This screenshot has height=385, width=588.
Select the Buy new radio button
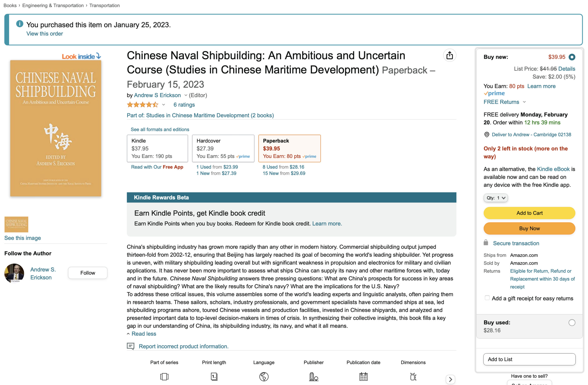tap(572, 57)
